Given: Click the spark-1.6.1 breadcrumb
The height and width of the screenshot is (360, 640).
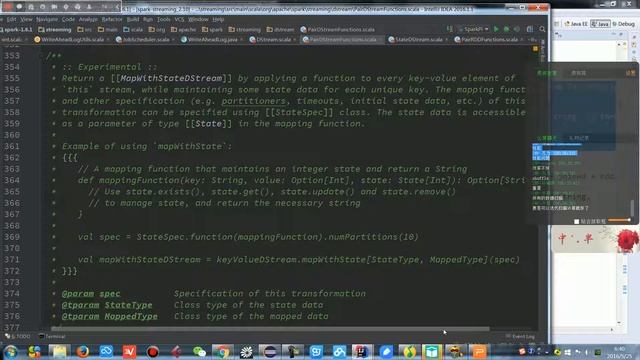Looking at the screenshot, I should pos(17,29).
